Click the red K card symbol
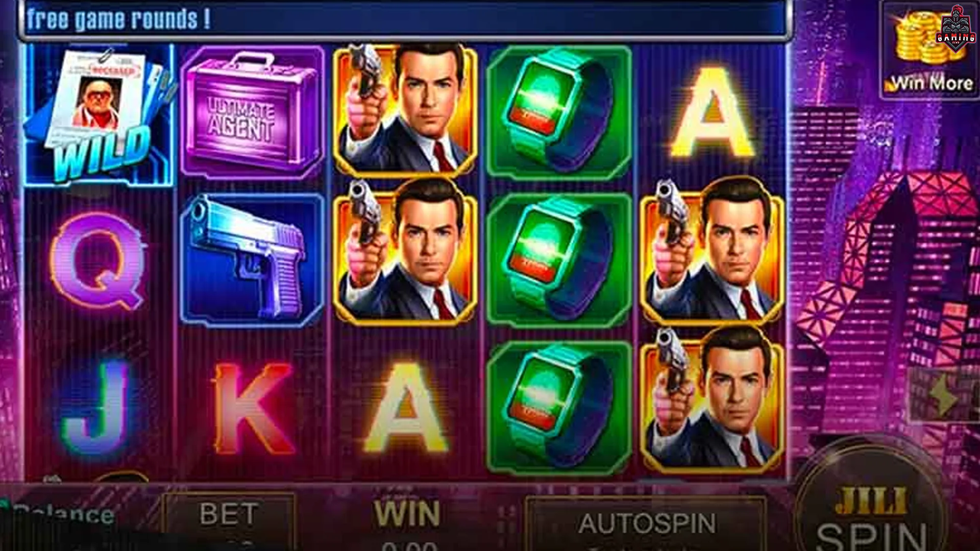980x551 pixels. 252,408
